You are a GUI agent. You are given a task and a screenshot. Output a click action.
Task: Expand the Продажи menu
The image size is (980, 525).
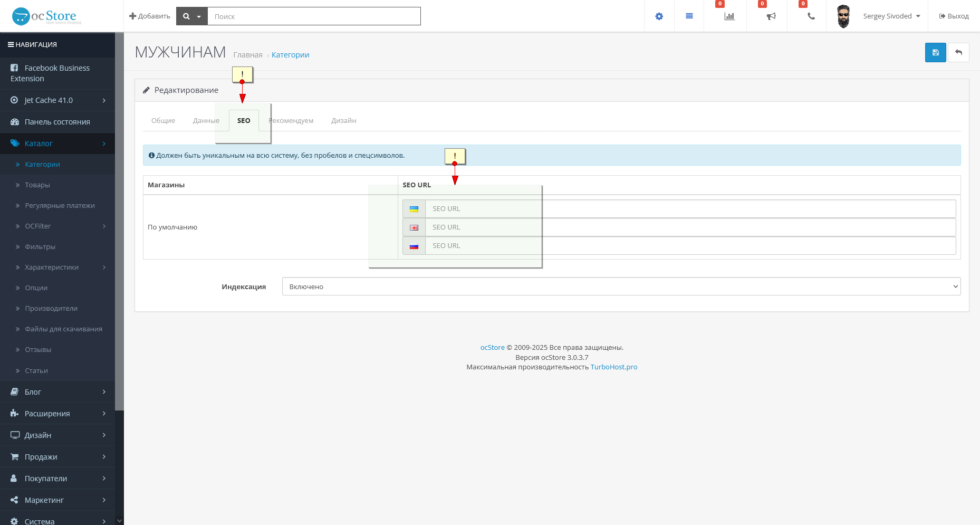pyautogui.click(x=57, y=457)
